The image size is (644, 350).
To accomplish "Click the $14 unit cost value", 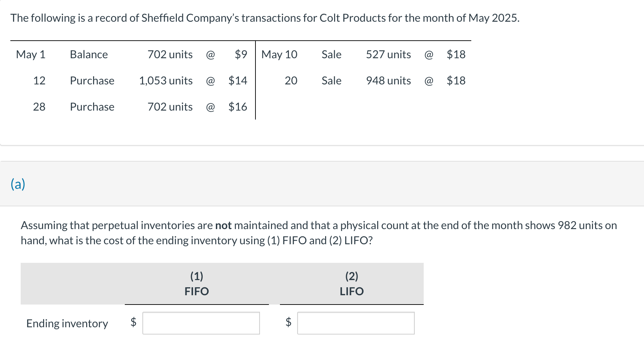I will click(238, 81).
